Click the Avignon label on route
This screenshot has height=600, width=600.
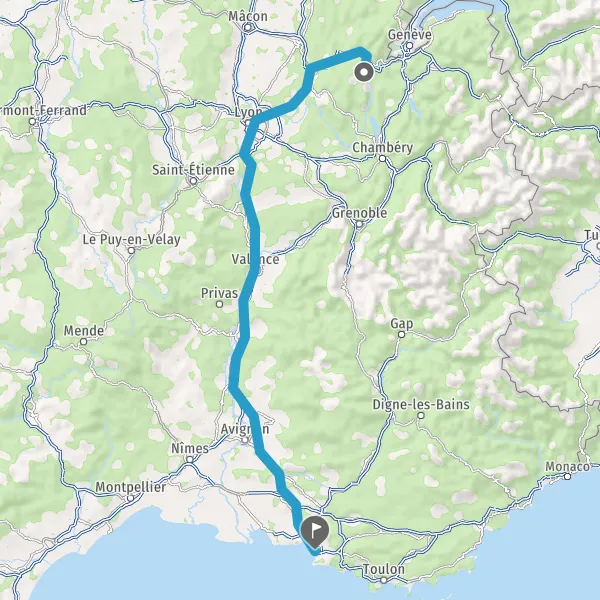click(245, 429)
